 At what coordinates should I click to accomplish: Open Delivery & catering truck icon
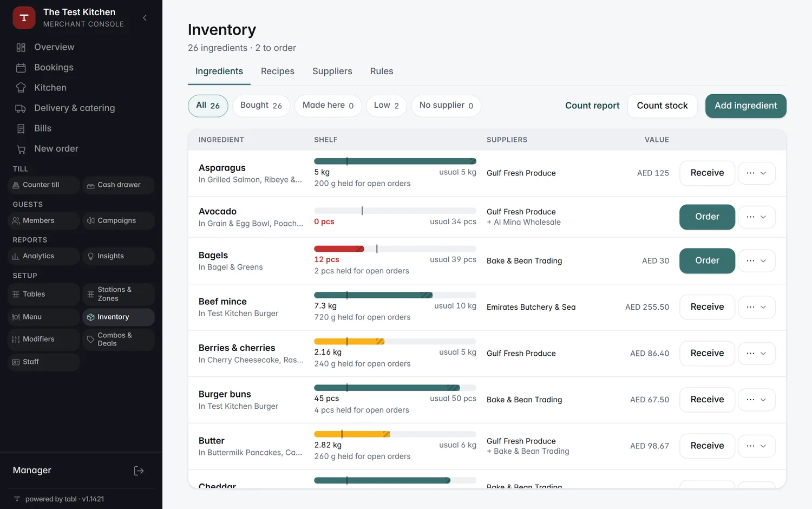coord(21,108)
